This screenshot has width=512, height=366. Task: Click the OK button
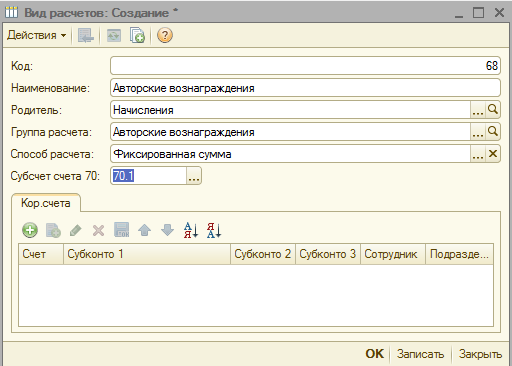click(x=375, y=354)
